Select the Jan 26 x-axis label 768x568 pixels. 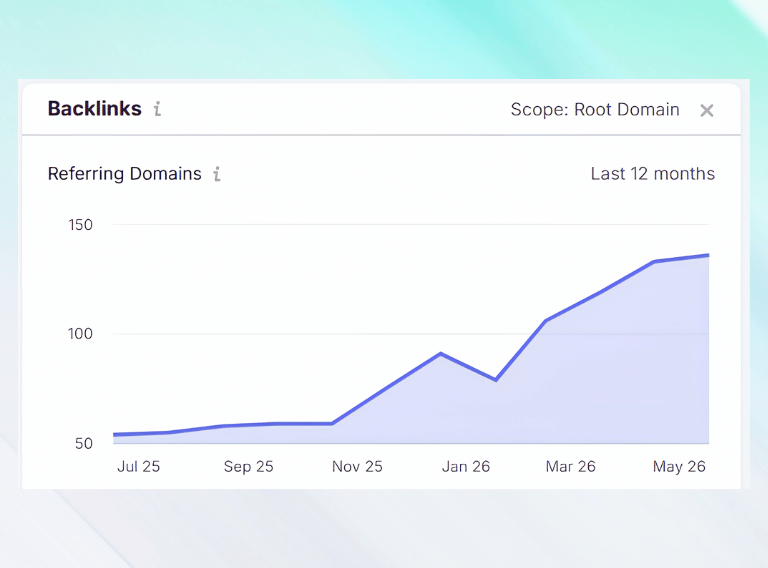click(466, 466)
